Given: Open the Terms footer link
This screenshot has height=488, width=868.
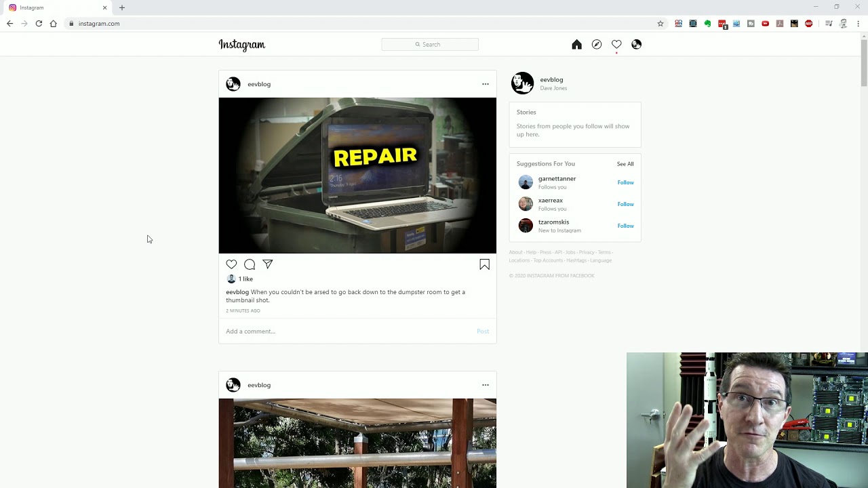Looking at the screenshot, I should (604, 252).
